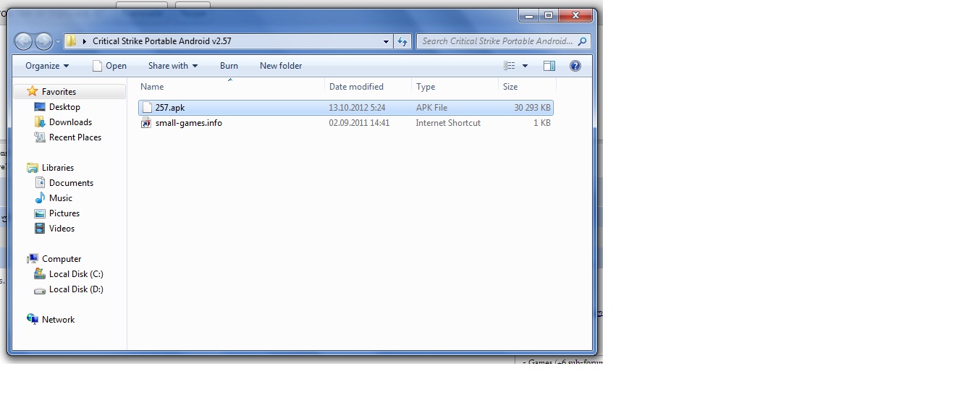Click the Pictures library icon
980x408 pixels.
[40, 213]
